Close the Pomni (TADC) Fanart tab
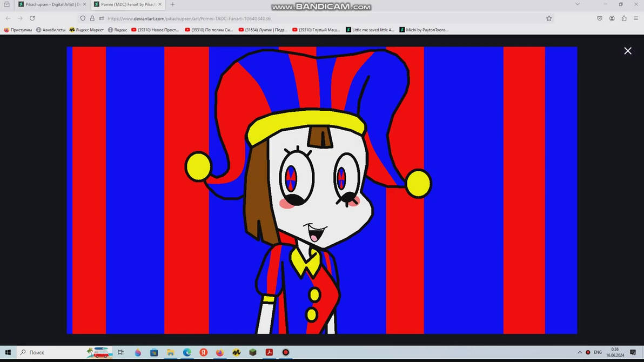Screen dimensions: 644x362 (160, 4)
